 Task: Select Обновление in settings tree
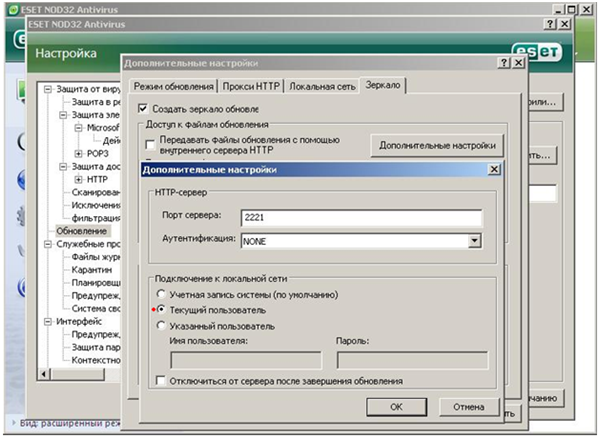82,231
